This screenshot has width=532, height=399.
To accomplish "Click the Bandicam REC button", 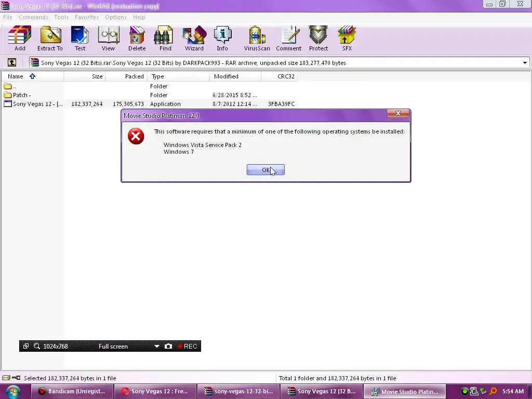I will click(x=187, y=346).
